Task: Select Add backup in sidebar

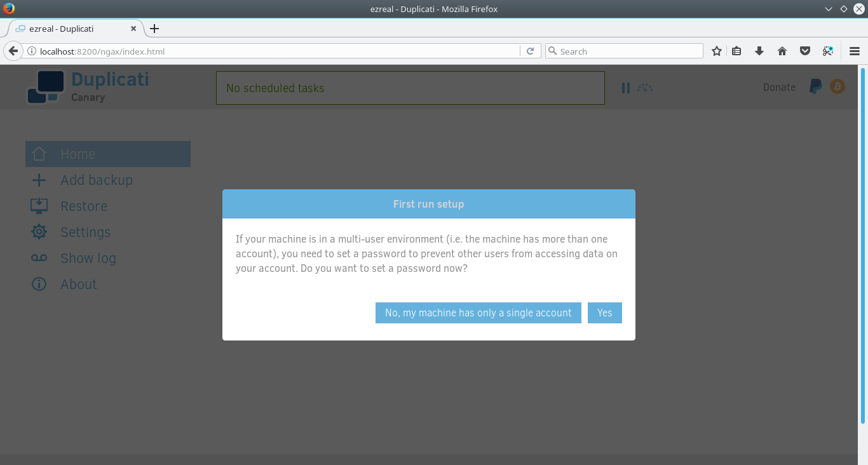Action: [x=97, y=180]
